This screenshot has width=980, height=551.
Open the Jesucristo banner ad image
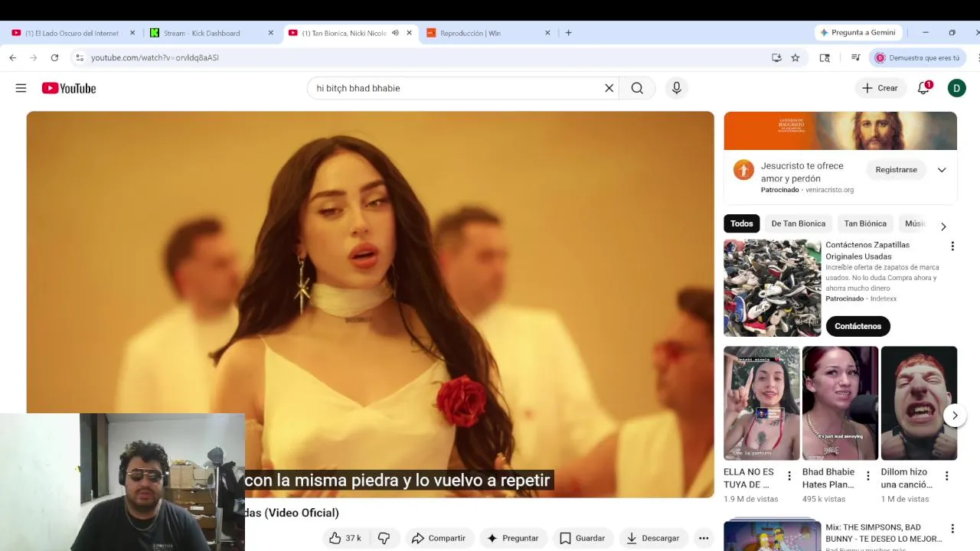[840, 131]
